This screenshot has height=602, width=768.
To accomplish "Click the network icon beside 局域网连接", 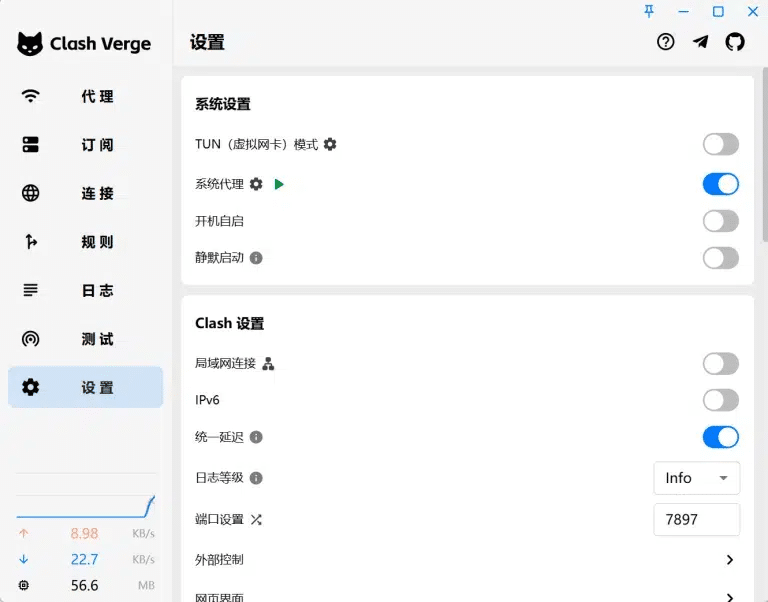I will [268, 364].
